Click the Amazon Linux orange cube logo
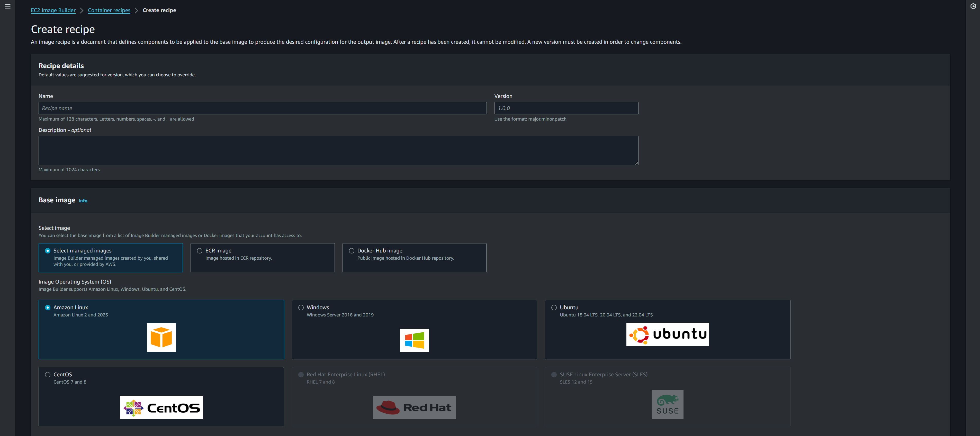The image size is (980, 436). (x=161, y=337)
